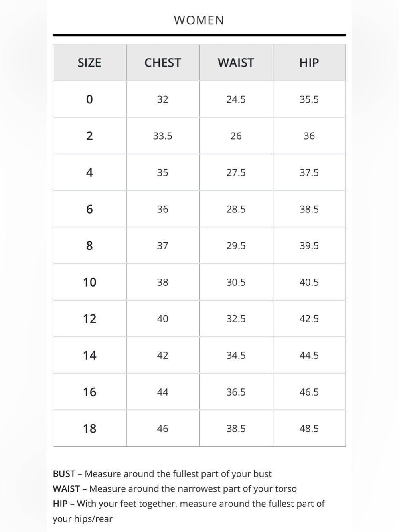Select the WAIST column header
The height and width of the screenshot is (532, 399).
pos(236,63)
